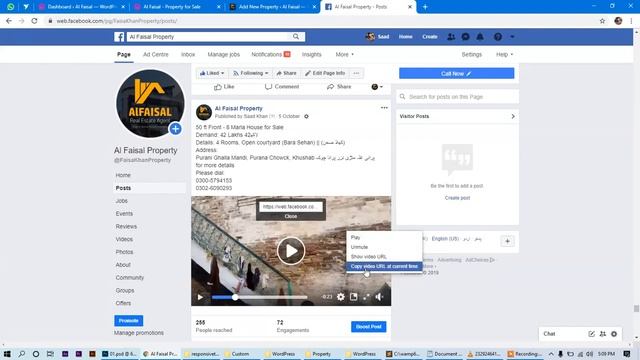Screen dimensions: 640x360
Task: Open Reviews in the left sidebar
Action: coord(126,227)
